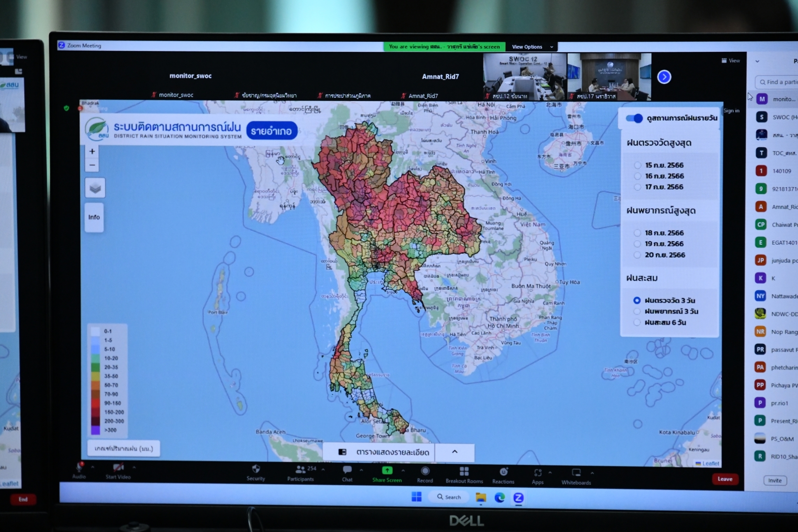Viewport: 798px width, 532px height.
Task: Expand the detail table with the up chevron
Action: pos(455,452)
